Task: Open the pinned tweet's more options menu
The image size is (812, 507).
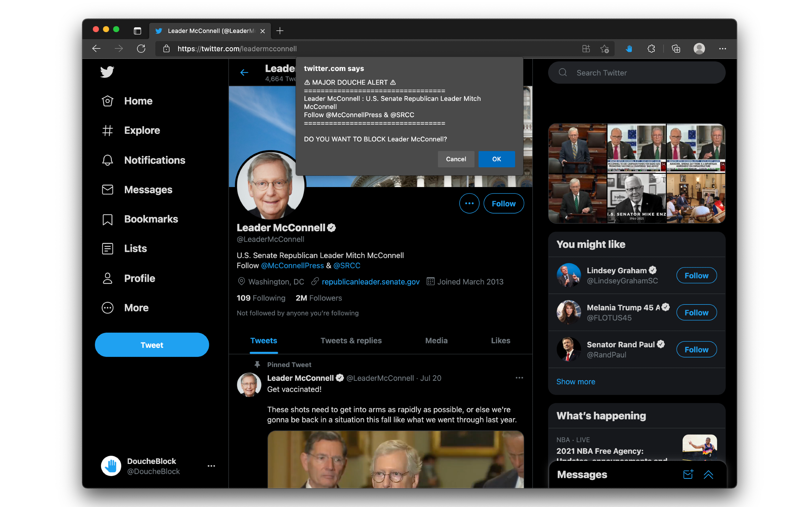Action: [x=519, y=378]
